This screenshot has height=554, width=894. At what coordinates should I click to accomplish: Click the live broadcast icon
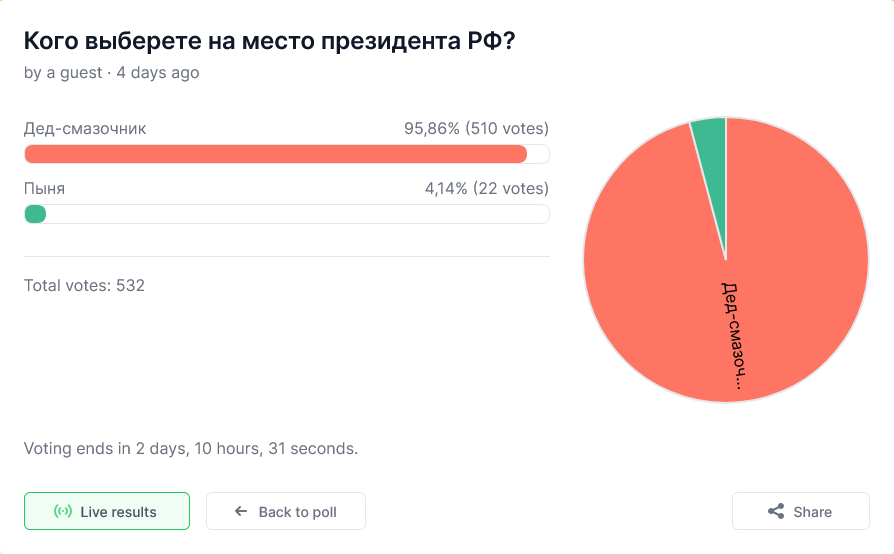click(62, 512)
